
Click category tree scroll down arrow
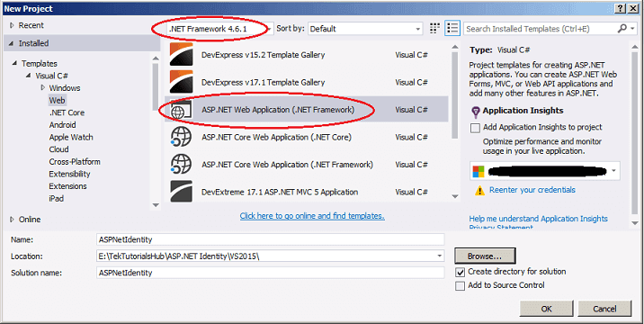click(156, 205)
